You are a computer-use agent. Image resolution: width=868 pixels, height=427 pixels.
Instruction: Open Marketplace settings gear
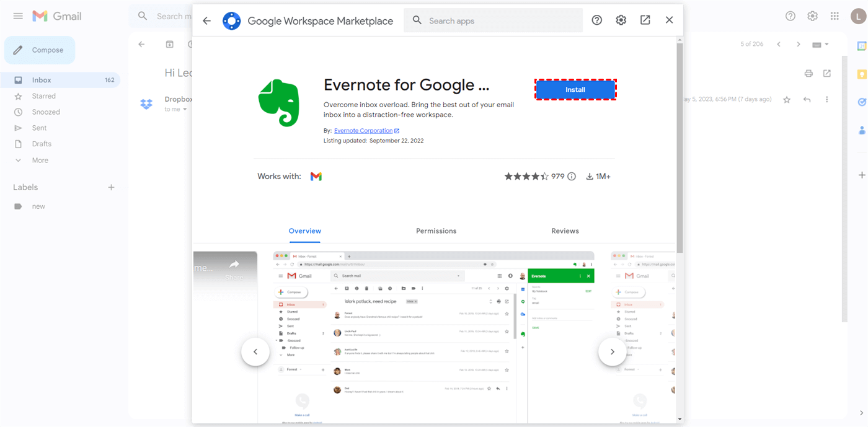[621, 20]
